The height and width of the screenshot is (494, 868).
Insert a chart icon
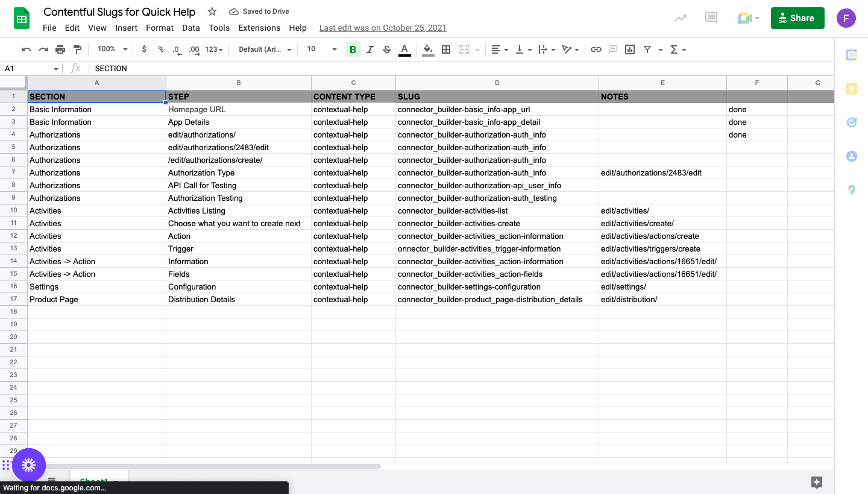630,49
